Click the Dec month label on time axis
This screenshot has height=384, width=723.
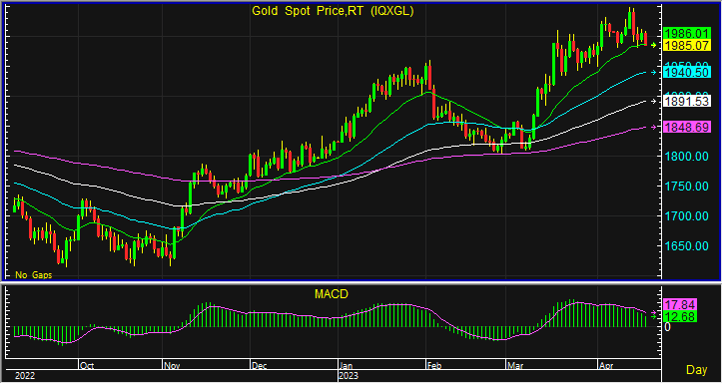260,366
